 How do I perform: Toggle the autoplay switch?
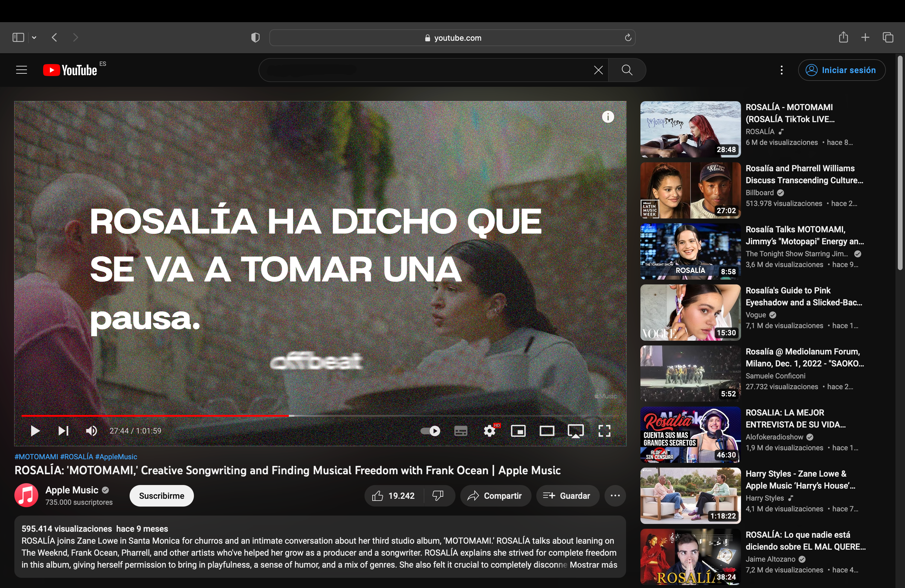coord(430,431)
